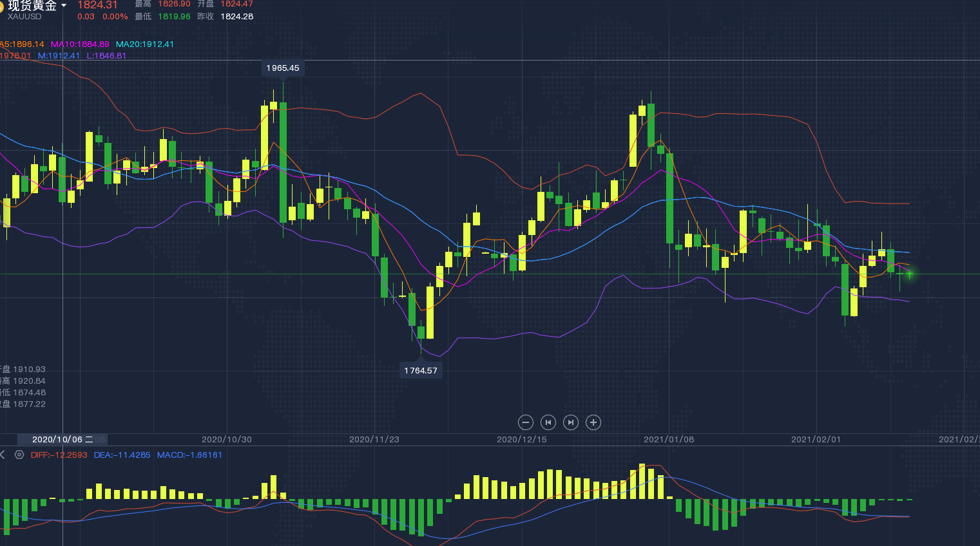This screenshot has width=980, height=546.
Task: Click the L:1846.81 Bollinger lower label
Action: (x=106, y=56)
